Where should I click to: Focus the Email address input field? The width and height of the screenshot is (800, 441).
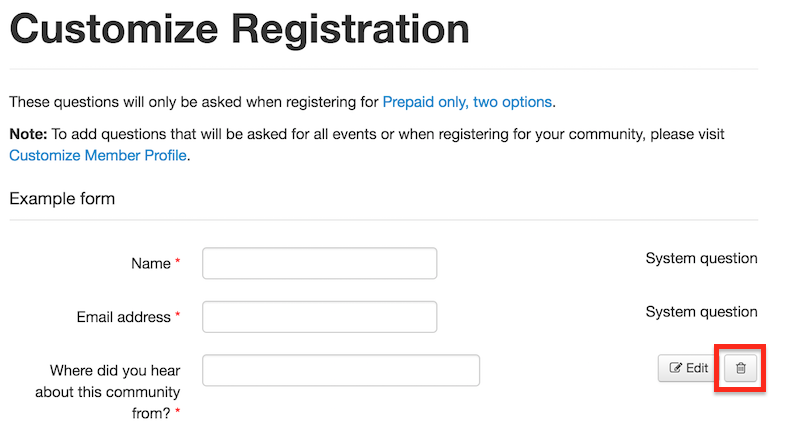319,317
